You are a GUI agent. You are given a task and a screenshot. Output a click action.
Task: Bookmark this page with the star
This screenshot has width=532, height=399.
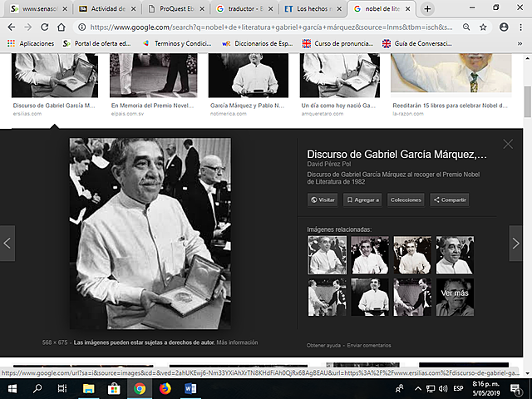point(483,27)
